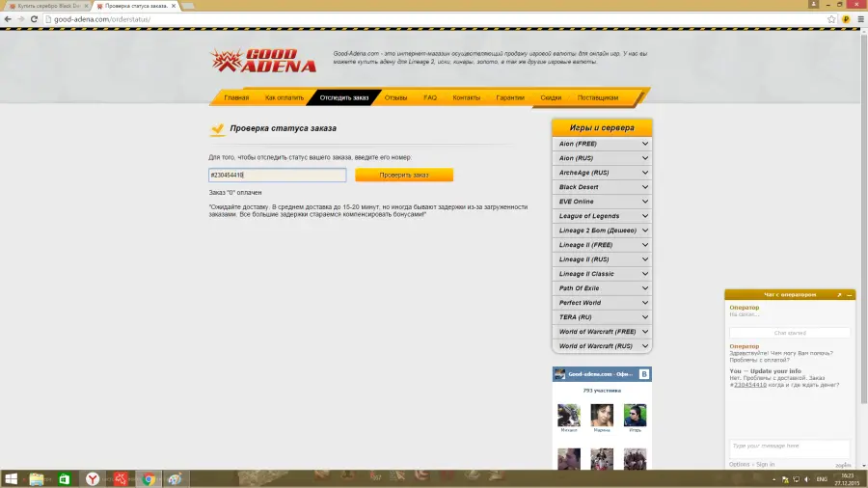Open Контакты menu item
The image size is (868, 488).
[x=466, y=97]
